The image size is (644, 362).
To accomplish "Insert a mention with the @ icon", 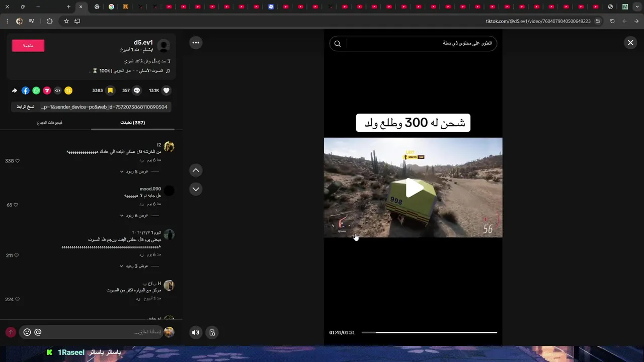I will 38,332.
